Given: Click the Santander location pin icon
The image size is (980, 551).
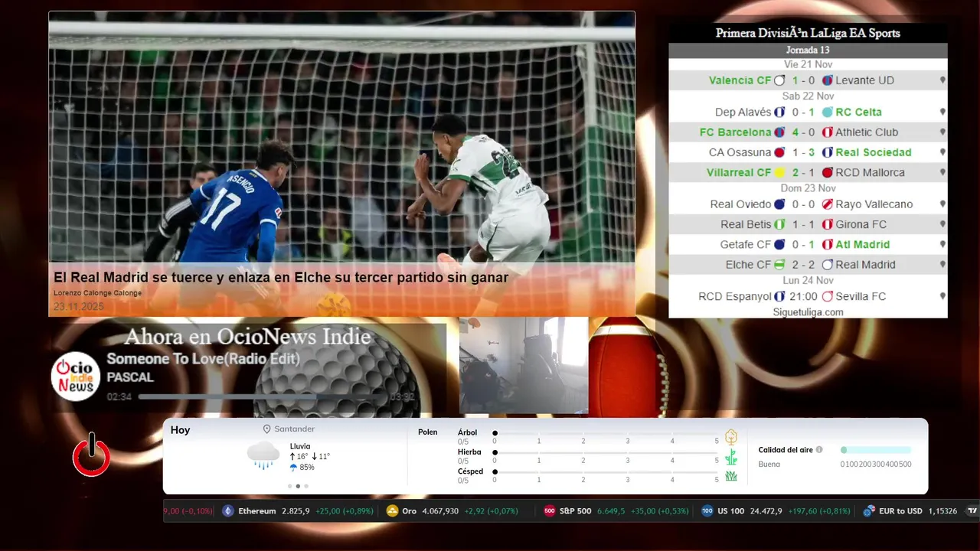Looking at the screenshot, I should coord(267,429).
